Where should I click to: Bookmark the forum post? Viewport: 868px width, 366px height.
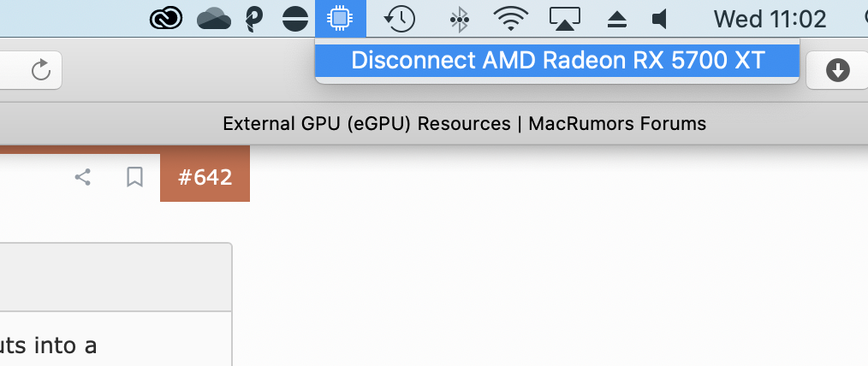click(x=134, y=177)
